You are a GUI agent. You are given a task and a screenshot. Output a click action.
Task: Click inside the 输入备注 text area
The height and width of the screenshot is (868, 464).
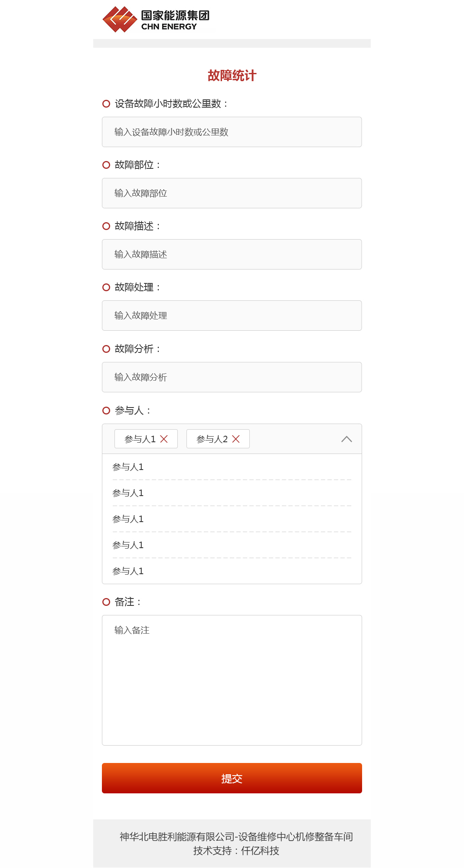(x=232, y=680)
